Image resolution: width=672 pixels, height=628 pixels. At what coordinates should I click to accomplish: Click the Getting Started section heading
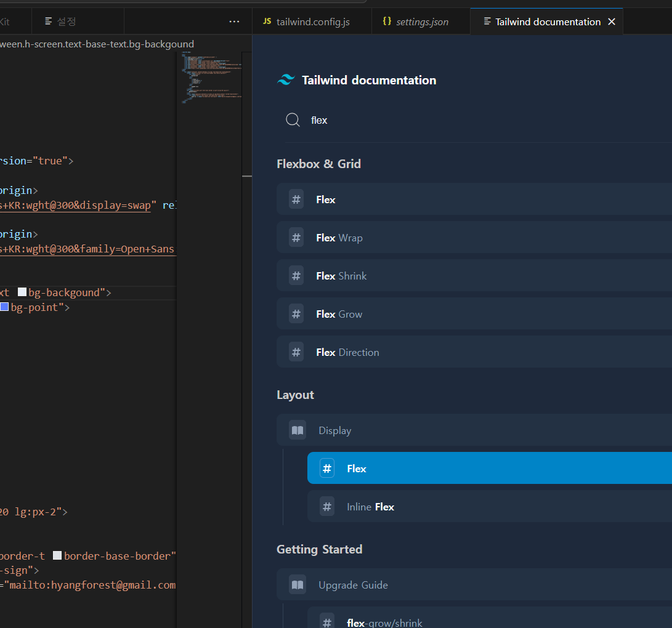[319, 549]
